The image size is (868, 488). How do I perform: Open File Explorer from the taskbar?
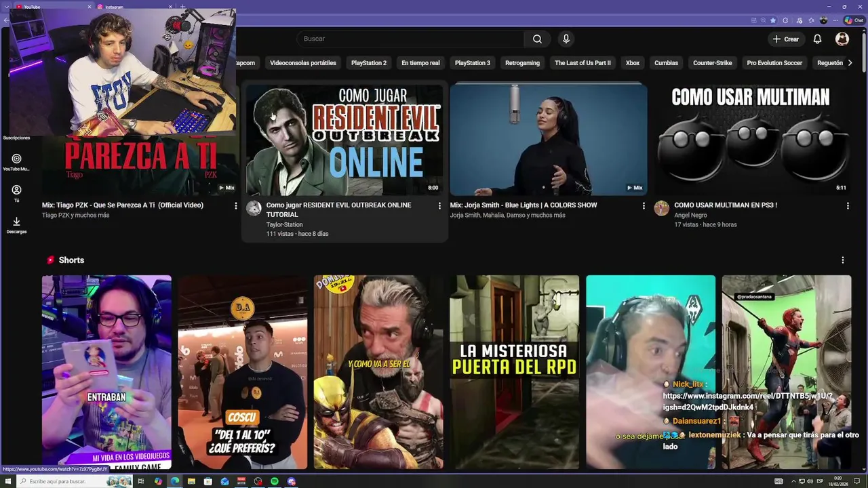coord(191,481)
